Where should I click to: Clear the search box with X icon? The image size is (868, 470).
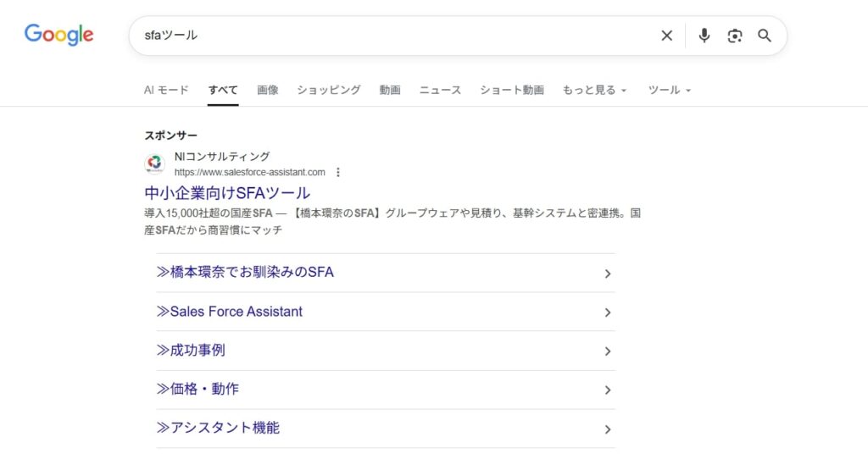[667, 36]
